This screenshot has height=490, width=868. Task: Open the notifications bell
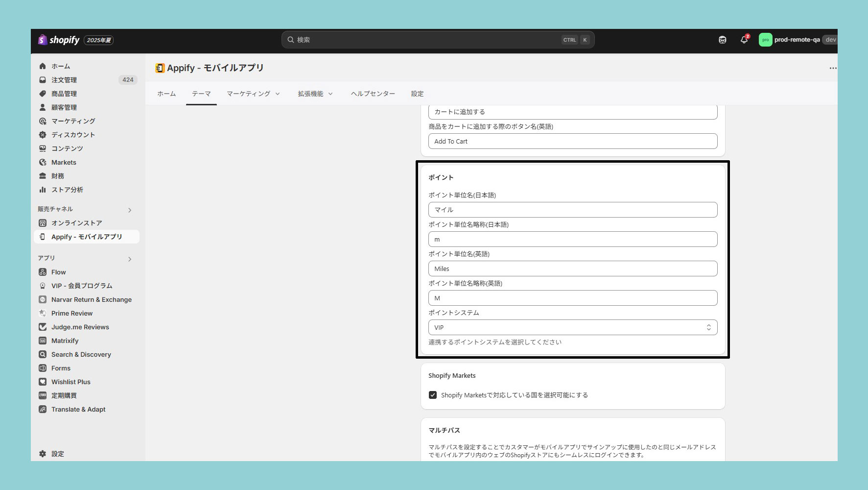point(744,40)
